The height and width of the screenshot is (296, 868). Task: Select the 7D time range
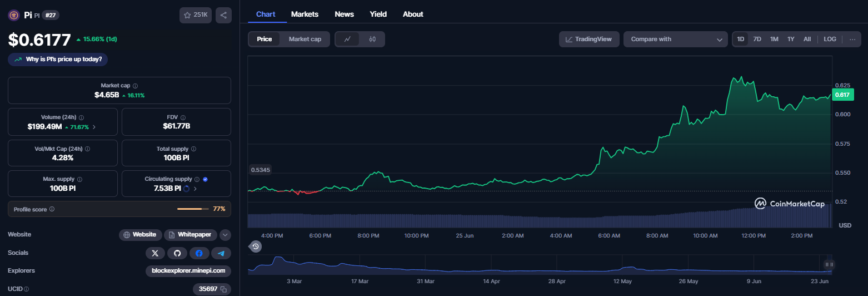click(757, 39)
